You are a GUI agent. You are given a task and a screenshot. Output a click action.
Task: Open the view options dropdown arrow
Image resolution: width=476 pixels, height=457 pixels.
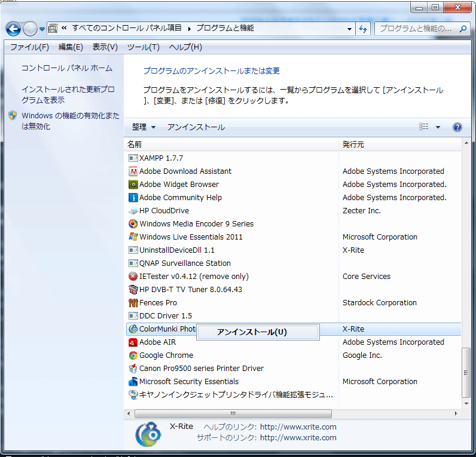(438, 127)
